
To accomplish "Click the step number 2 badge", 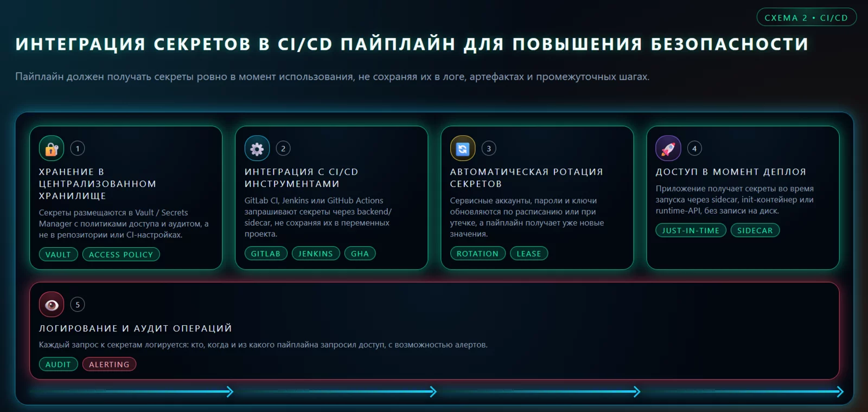I will 283,149.
